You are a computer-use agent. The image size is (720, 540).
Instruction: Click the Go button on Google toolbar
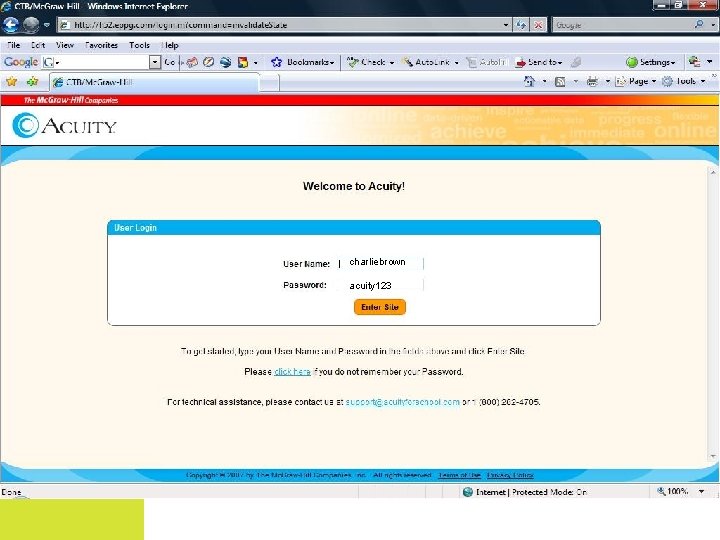click(x=170, y=62)
